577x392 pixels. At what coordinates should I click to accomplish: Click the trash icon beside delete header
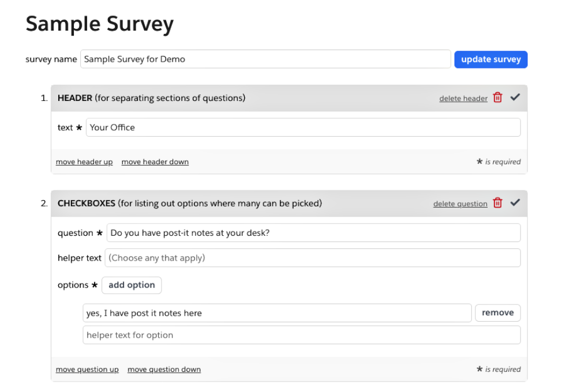tap(497, 98)
